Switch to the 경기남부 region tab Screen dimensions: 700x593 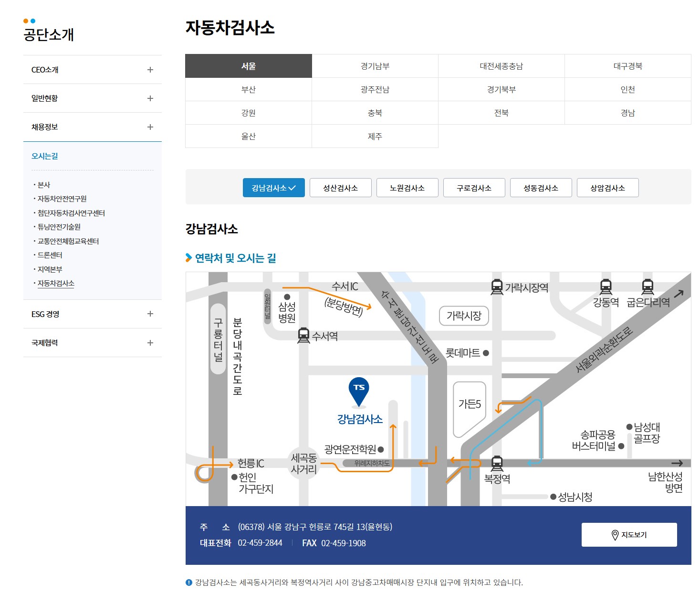[x=375, y=66]
